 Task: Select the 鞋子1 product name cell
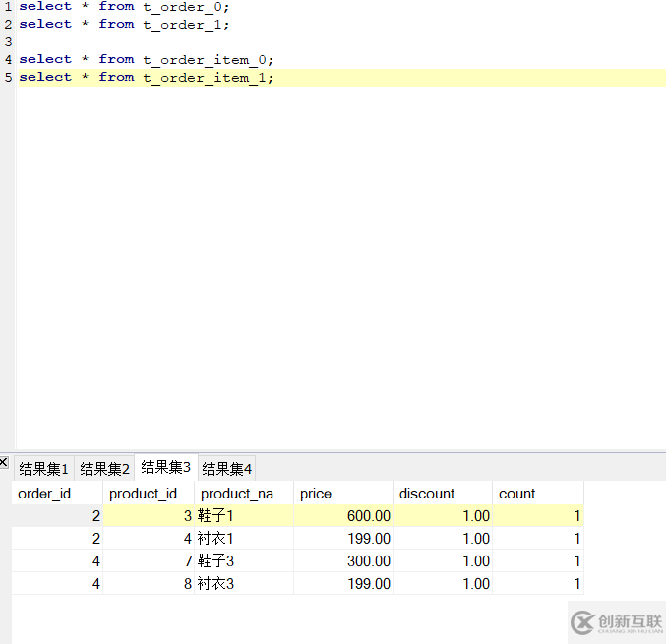point(243,516)
